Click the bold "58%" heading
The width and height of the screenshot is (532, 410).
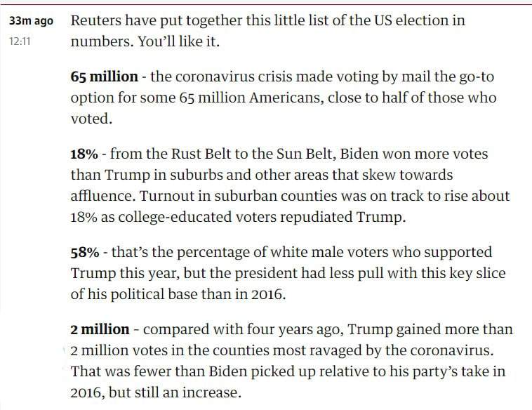pos(85,252)
